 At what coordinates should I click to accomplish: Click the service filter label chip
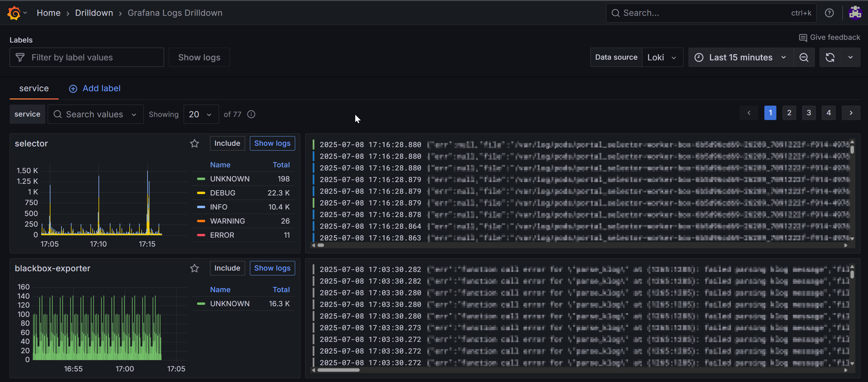point(27,114)
